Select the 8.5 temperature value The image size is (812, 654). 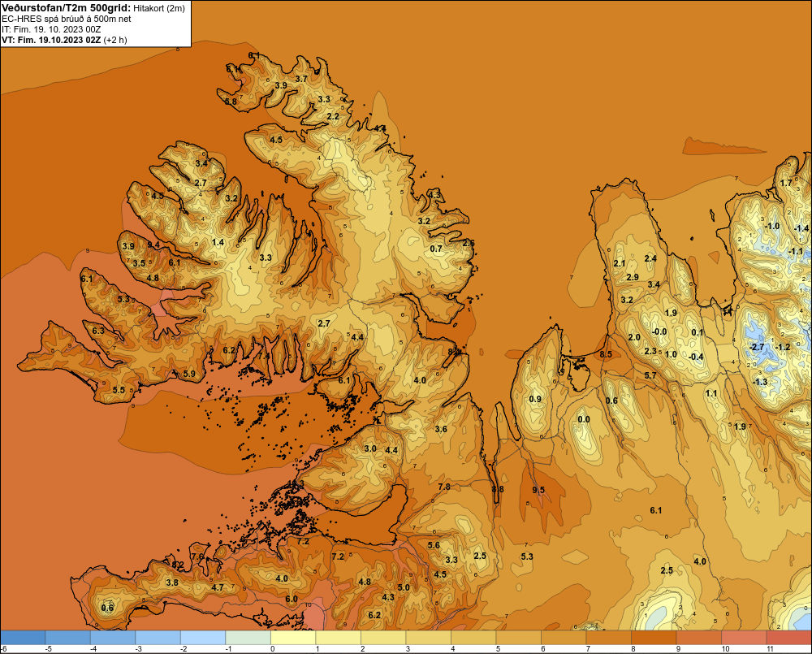pyautogui.click(x=606, y=354)
